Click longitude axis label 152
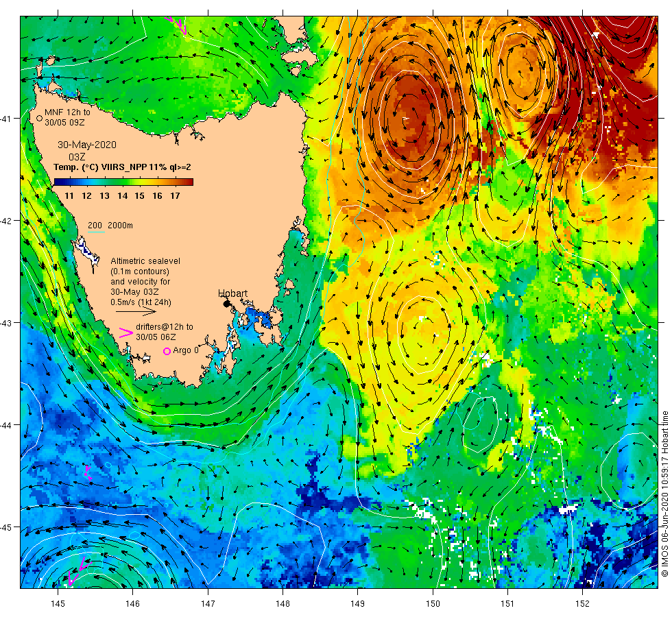Screen dimensions: 672x617 point(582,604)
